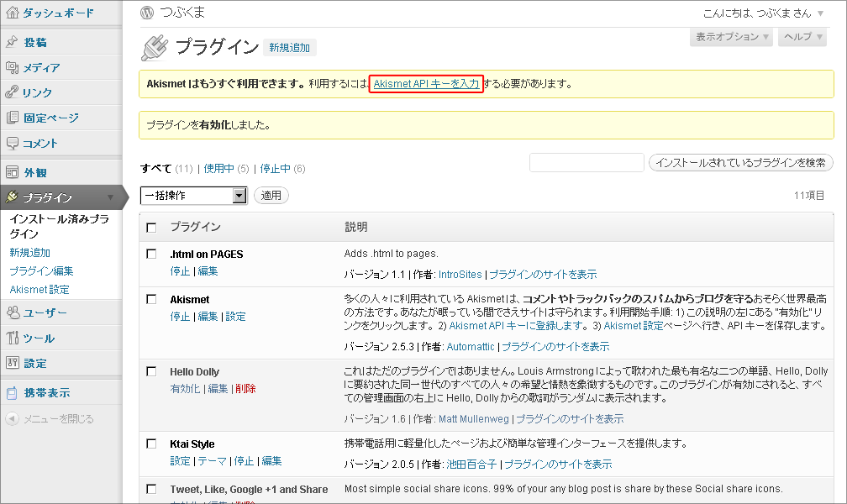Open the 一括操作 bulk action dropdown
This screenshot has width=847, height=504.
pos(193,196)
